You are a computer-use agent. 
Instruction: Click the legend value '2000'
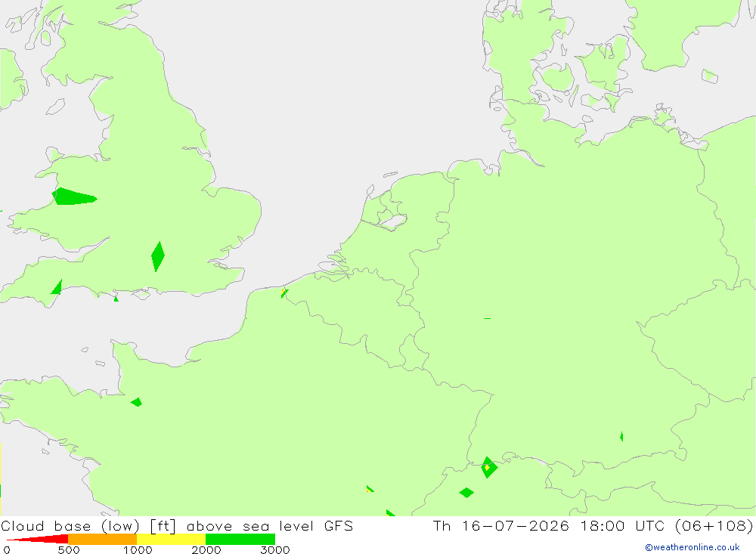click(206, 549)
